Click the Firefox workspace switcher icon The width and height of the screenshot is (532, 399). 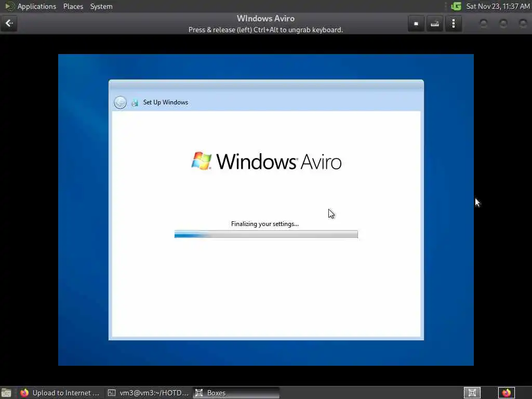coord(507,393)
